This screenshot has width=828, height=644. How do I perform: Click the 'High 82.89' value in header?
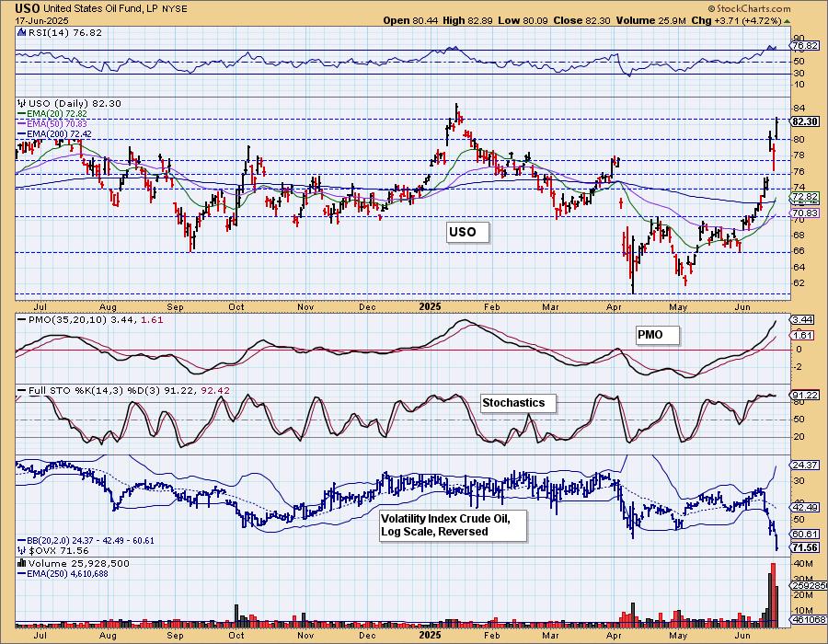click(x=468, y=20)
